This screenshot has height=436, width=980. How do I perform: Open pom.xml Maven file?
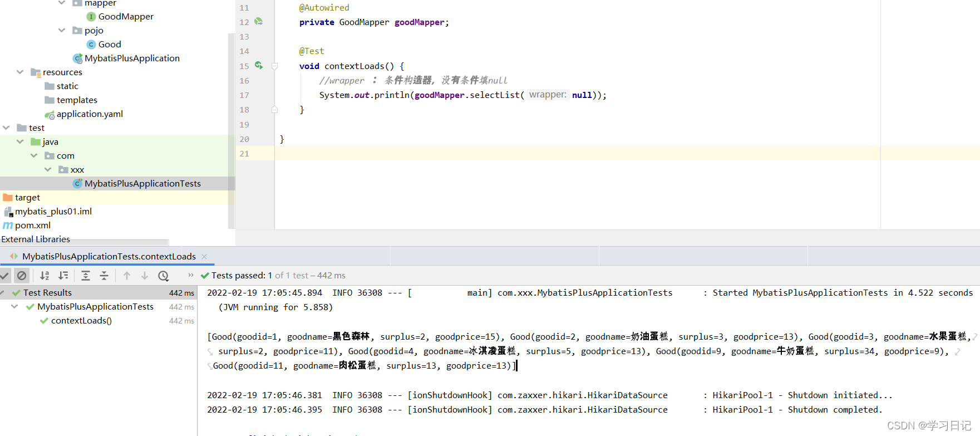click(x=33, y=226)
